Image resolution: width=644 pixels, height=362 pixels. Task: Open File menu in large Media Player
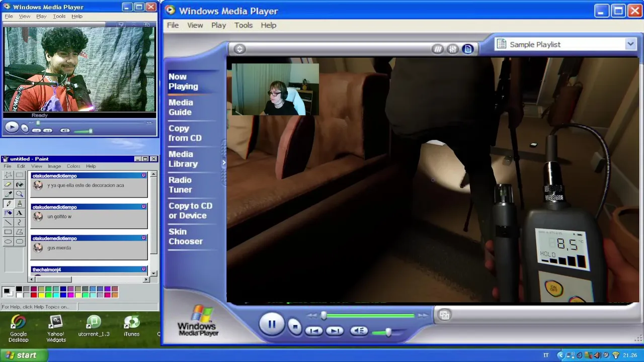[x=173, y=25]
